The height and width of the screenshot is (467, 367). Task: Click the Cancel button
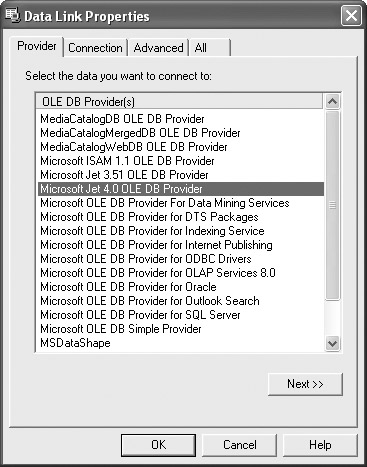pos(240,445)
